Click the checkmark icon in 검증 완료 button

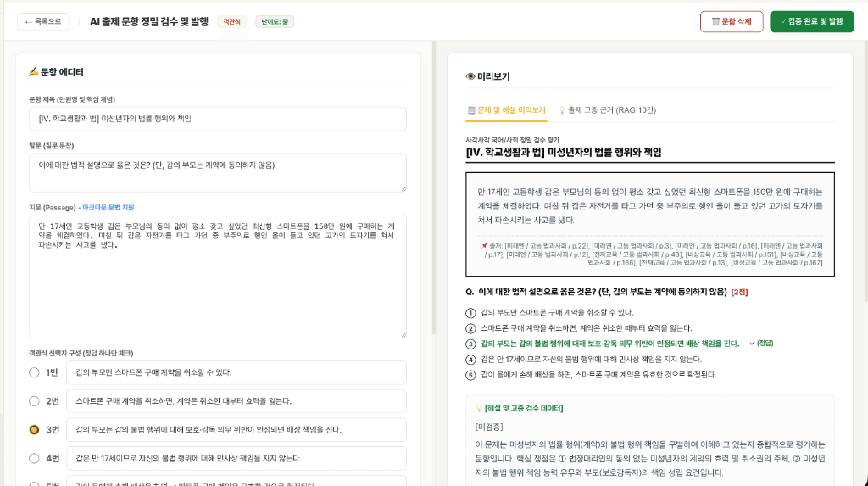[x=784, y=21]
